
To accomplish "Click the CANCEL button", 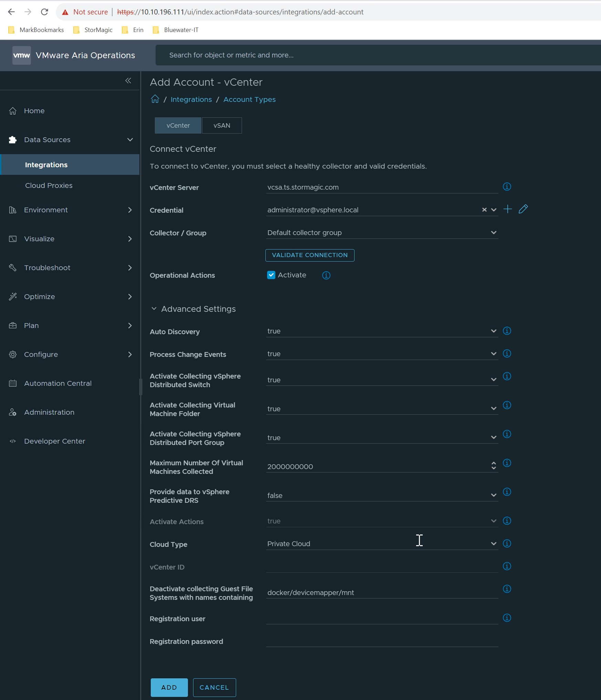I will click(x=214, y=688).
